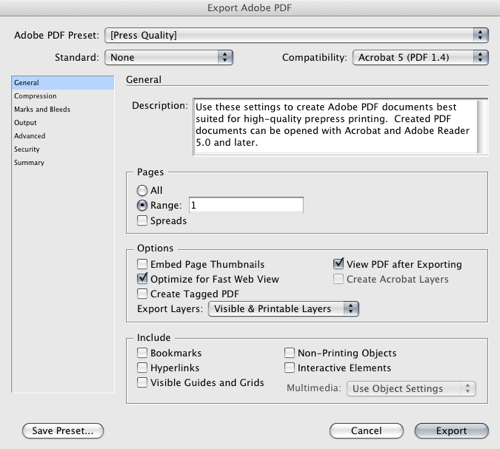Screen dimensions: 500x449
Task: Enable Visible Guides and Grids checkbox
Action: point(142,382)
